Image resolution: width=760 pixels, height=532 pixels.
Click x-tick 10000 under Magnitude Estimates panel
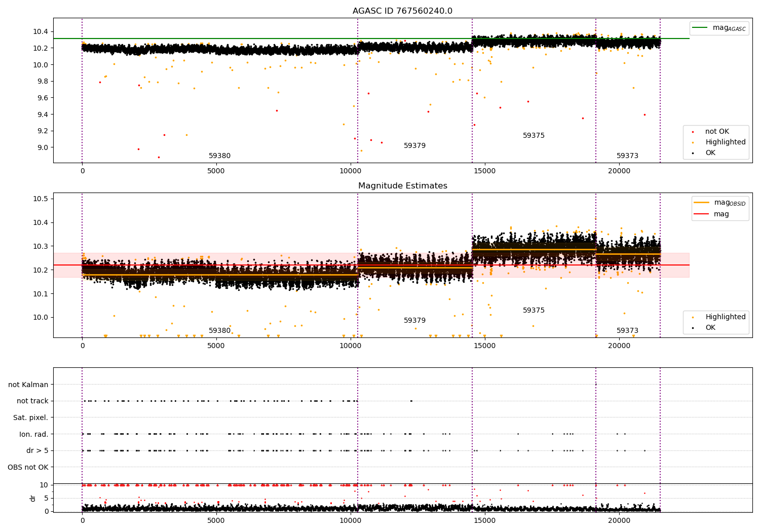(x=350, y=346)
